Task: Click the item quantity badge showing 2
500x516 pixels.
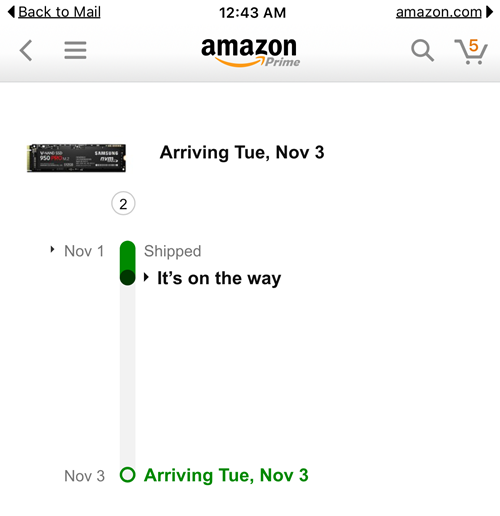Action: 123,203
